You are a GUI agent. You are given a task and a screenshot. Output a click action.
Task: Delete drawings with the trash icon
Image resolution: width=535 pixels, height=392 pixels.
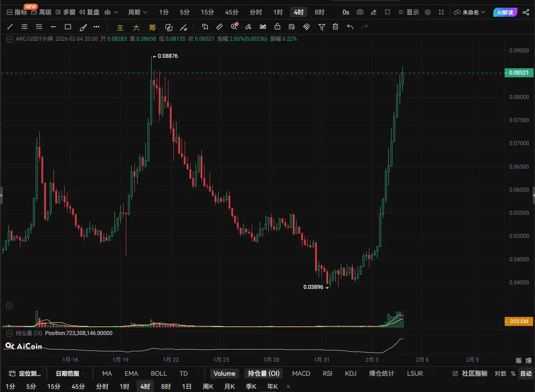point(335,27)
